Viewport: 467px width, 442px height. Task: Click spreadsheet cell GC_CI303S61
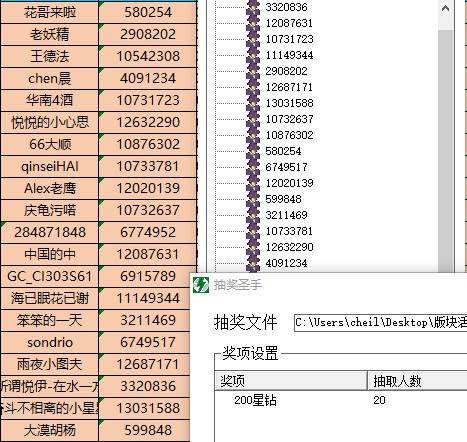click(50, 276)
